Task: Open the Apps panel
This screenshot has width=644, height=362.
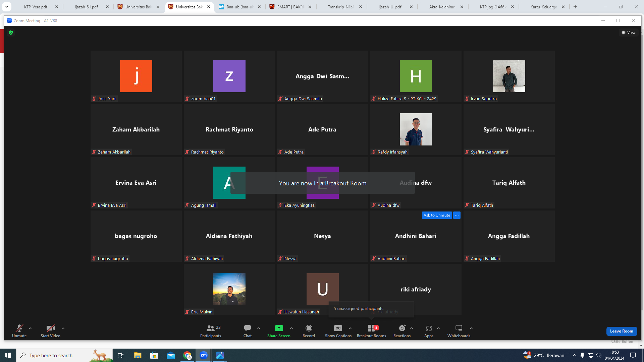Action: tap(429, 331)
